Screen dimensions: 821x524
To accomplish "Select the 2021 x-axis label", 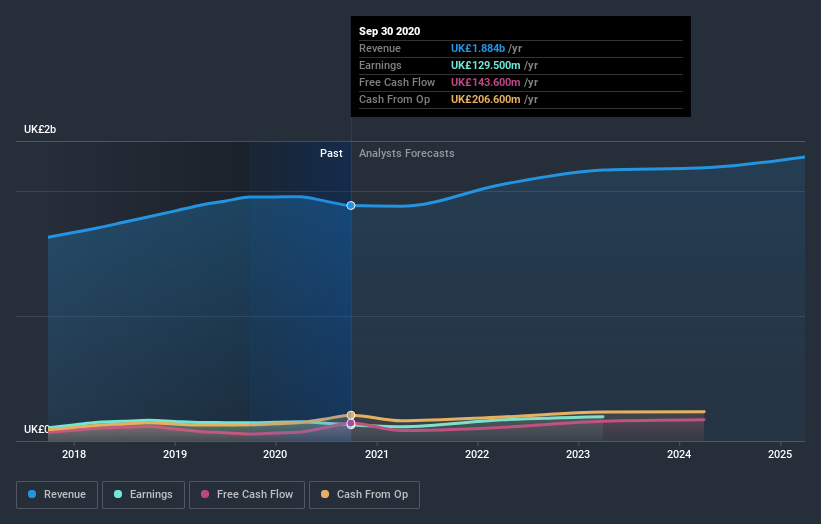I will tap(376, 454).
